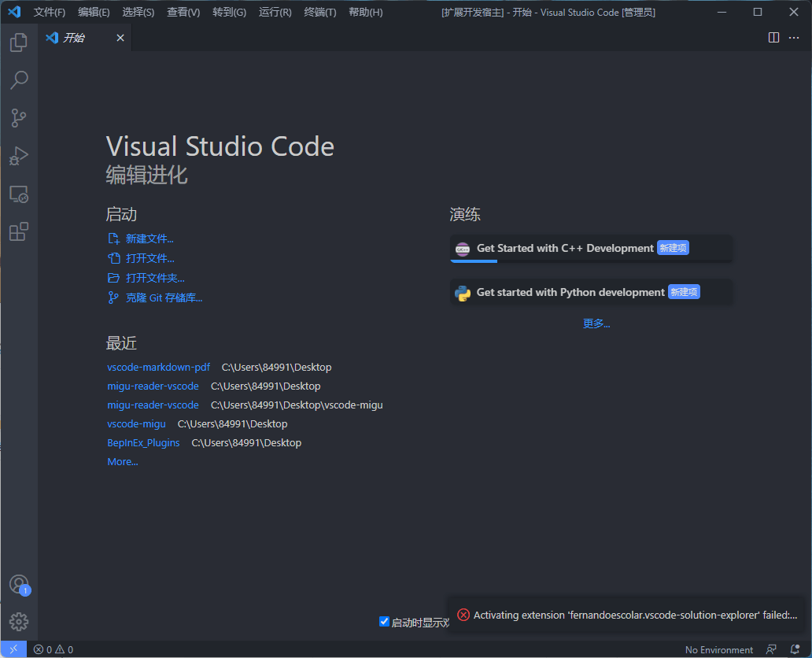Open the editor more actions (...) menu
The image size is (812, 658).
click(794, 37)
